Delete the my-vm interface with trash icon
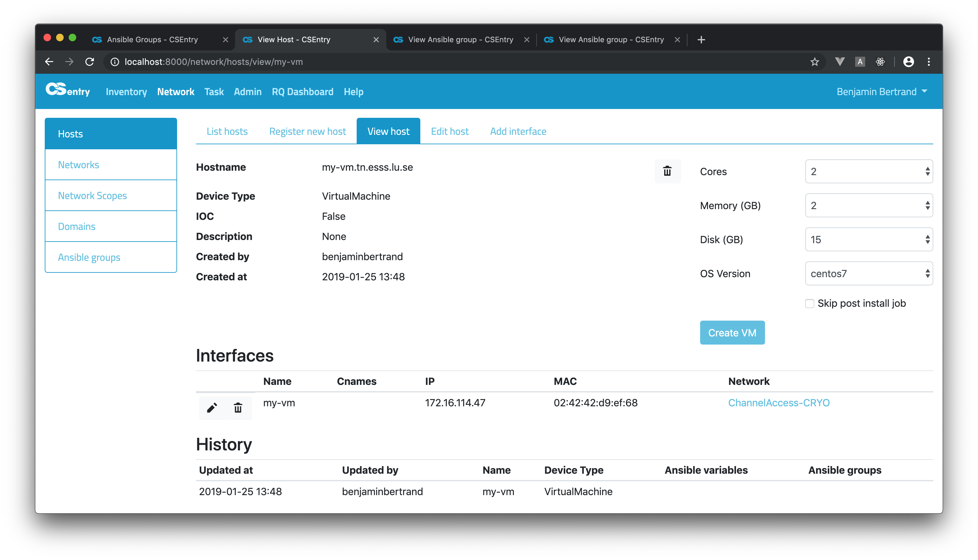Viewport: 978px width, 560px height. [238, 408]
